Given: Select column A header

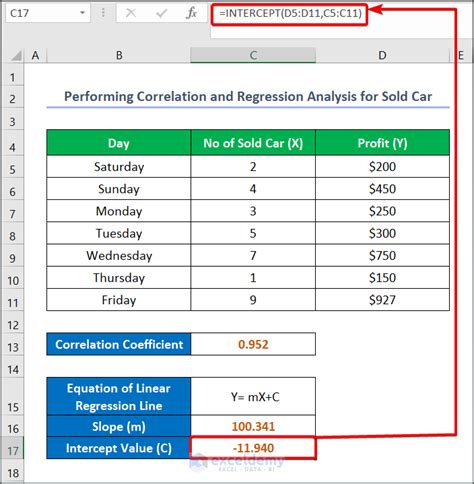Looking at the screenshot, I should pyautogui.click(x=35, y=55).
